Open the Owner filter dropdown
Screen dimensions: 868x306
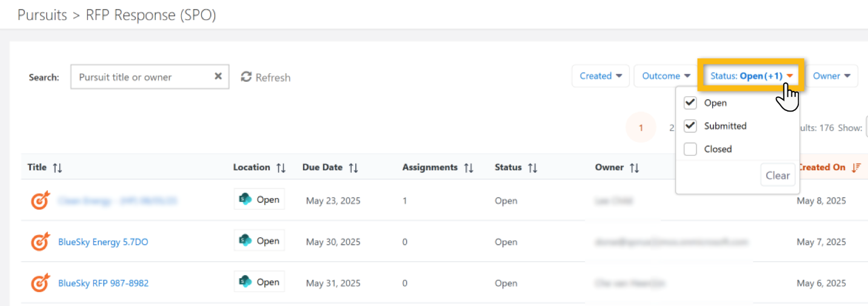point(832,76)
